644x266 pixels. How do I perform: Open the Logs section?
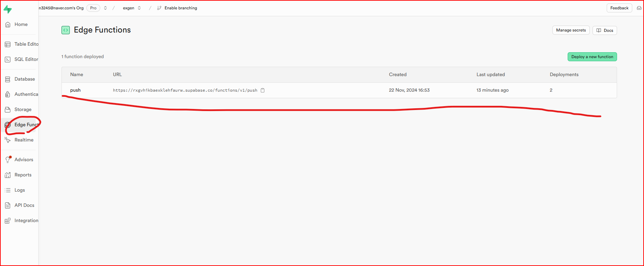[x=20, y=190]
